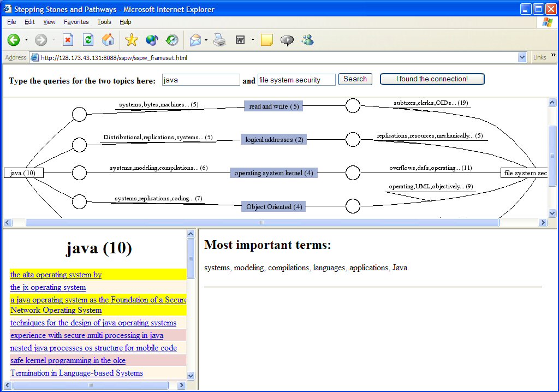Select the 'java (10)' graph node
This screenshot has height=392, width=559.
23,173
